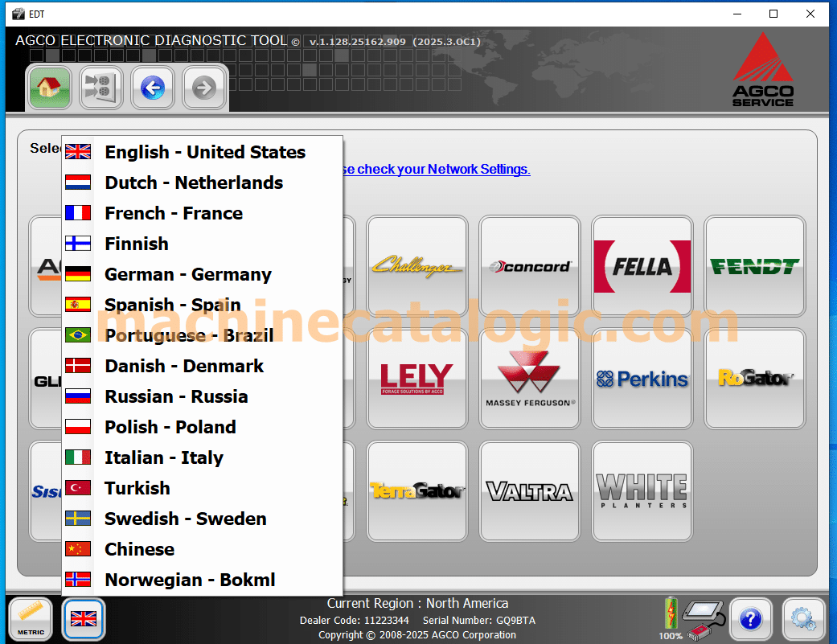Choose the WHITE Planters brand tile
Viewport: 837px width, 644px height.
[x=642, y=491]
